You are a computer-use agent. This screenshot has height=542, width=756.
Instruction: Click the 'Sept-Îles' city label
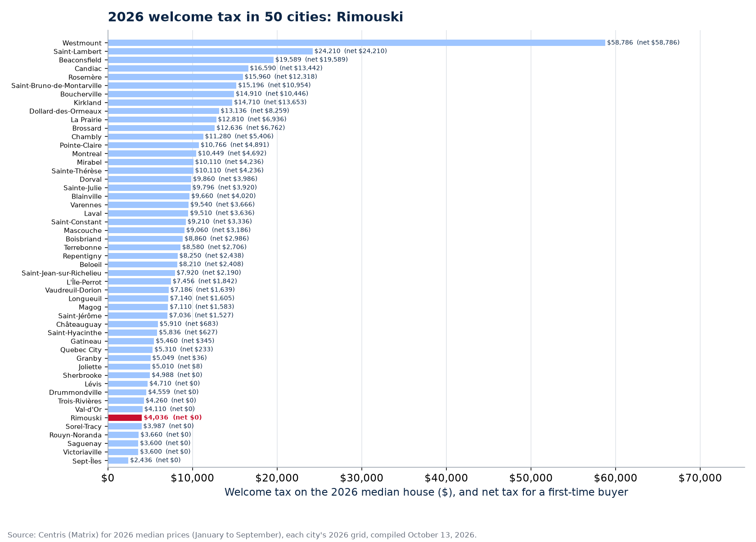[x=87, y=461]
